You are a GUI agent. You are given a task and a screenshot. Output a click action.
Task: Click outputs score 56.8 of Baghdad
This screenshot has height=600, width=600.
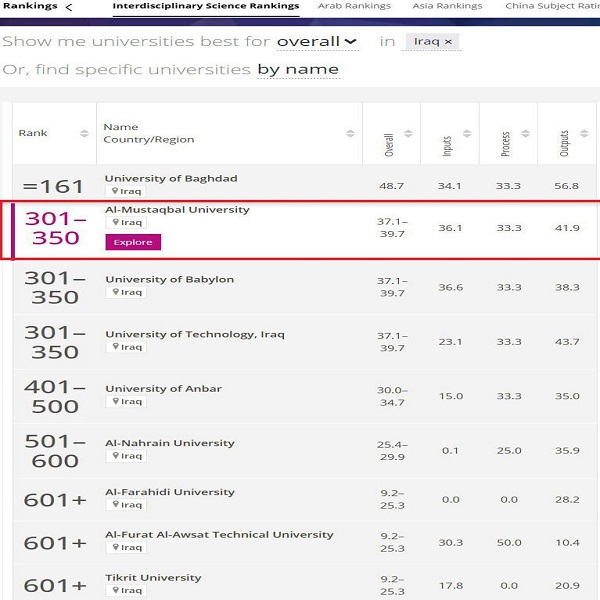click(x=567, y=186)
